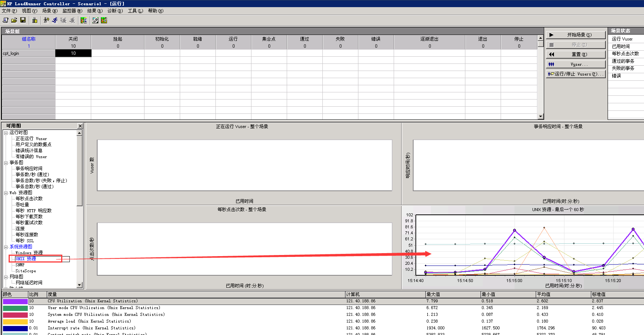Select 每秒点击次数 tree item
The image size is (644, 335).
click(29, 199)
